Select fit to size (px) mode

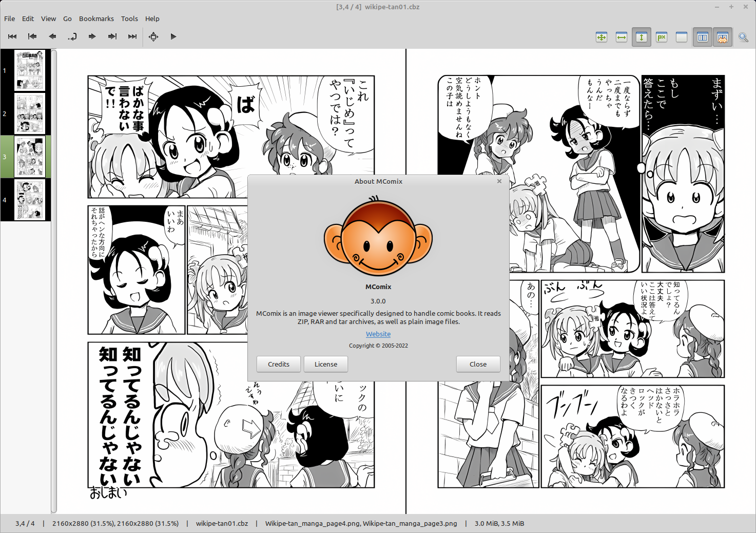pyautogui.click(x=662, y=37)
